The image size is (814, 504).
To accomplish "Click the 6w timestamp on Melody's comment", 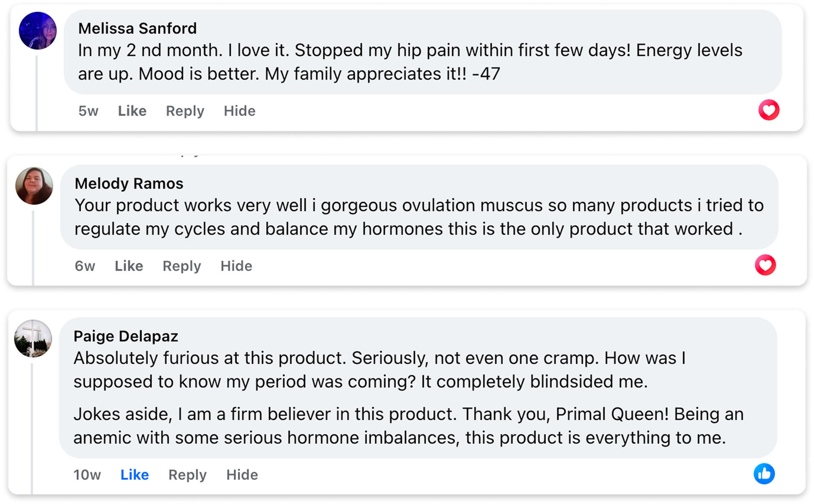I will (x=85, y=266).
